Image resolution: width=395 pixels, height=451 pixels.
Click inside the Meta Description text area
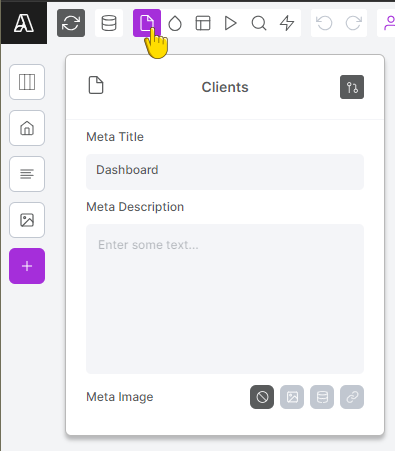tap(225, 299)
